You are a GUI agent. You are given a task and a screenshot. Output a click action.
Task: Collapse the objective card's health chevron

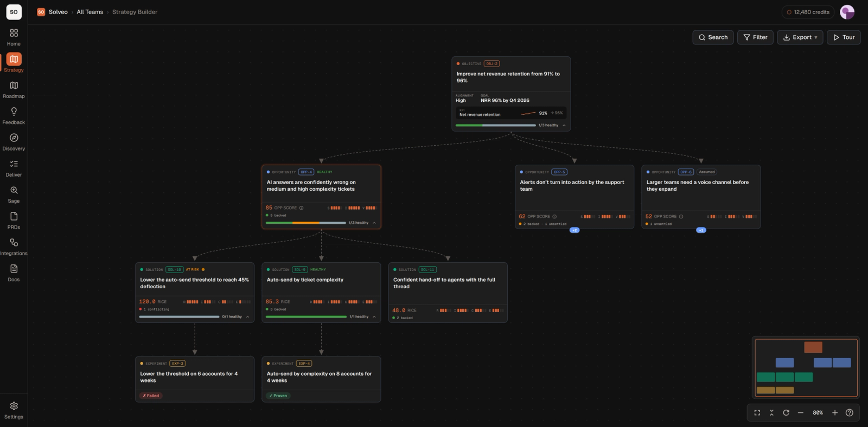564,125
